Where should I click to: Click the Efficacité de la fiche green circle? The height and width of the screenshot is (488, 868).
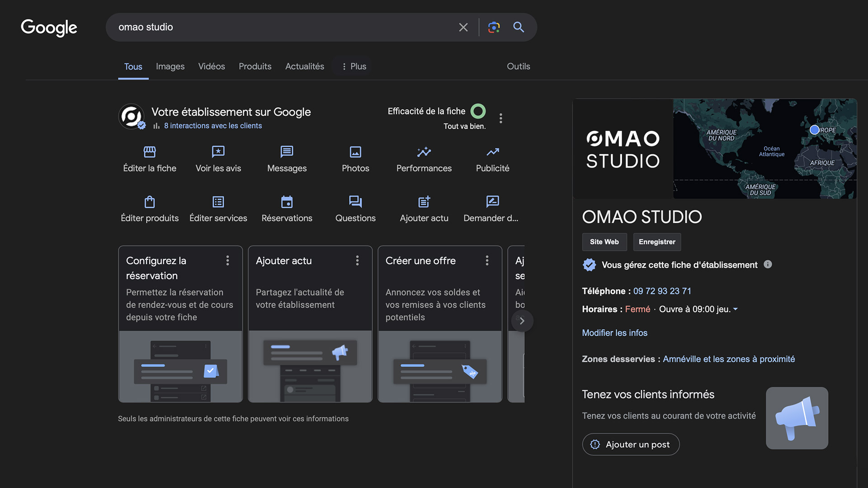click(x=478, y=111)
